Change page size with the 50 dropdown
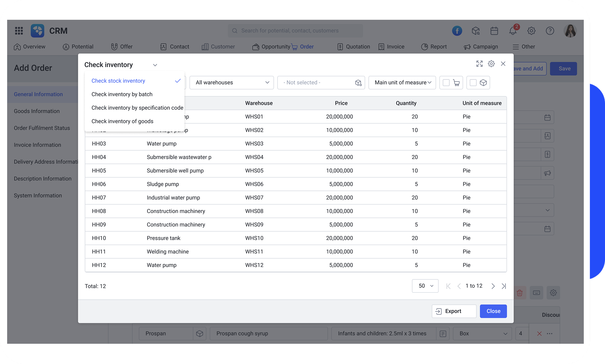This screenshot has width=605, height=364. [x=425, y=286]
